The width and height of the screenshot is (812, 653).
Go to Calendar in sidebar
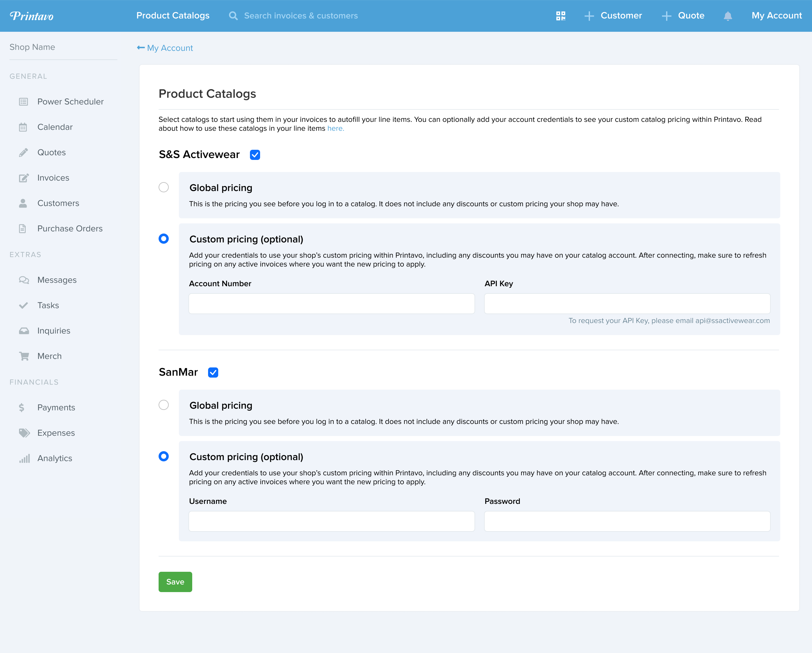(55, 127)
